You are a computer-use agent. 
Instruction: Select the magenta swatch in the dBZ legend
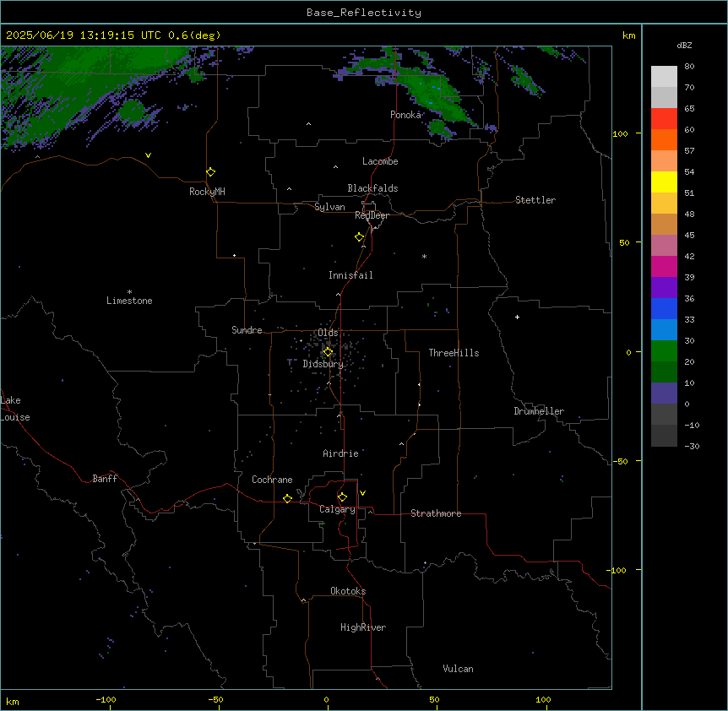tap(664, 266)
